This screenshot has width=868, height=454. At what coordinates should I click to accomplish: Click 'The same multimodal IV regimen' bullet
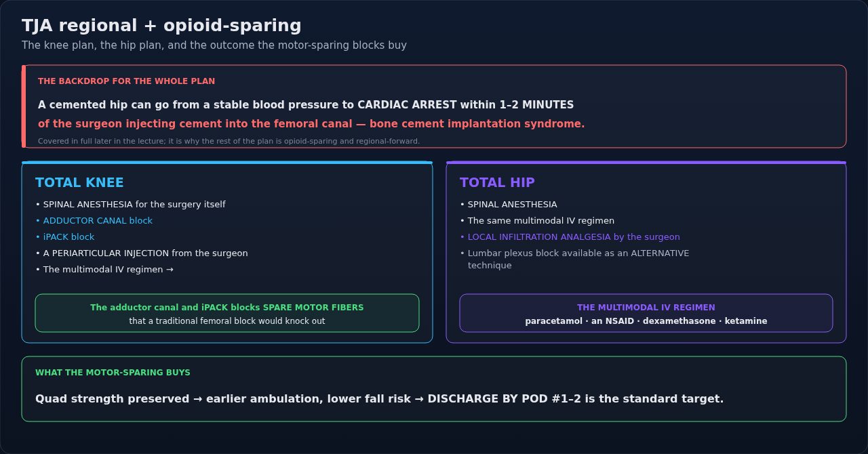coord(537,221)
